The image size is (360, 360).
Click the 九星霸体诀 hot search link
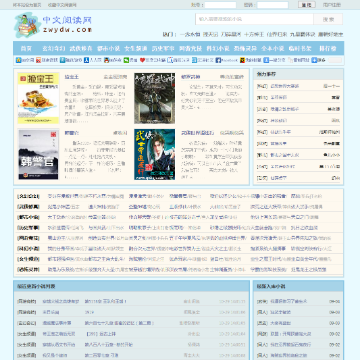(302, 34)
